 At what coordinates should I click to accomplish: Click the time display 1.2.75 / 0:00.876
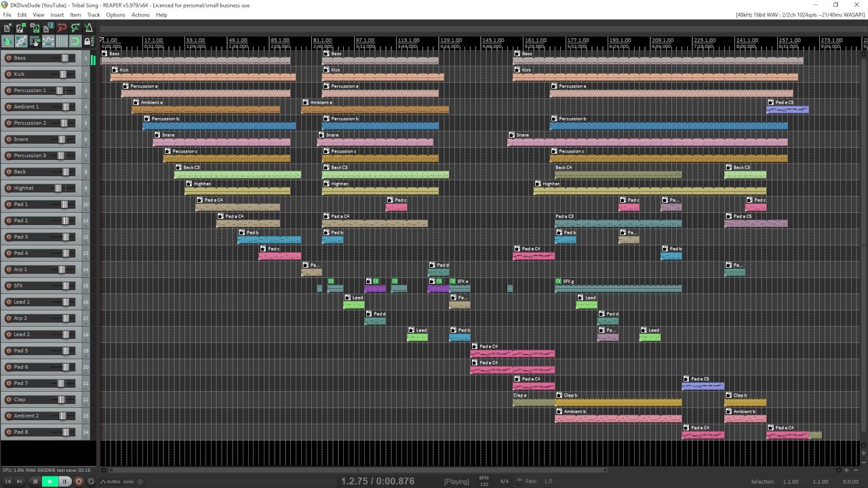(x=377, y=481)
